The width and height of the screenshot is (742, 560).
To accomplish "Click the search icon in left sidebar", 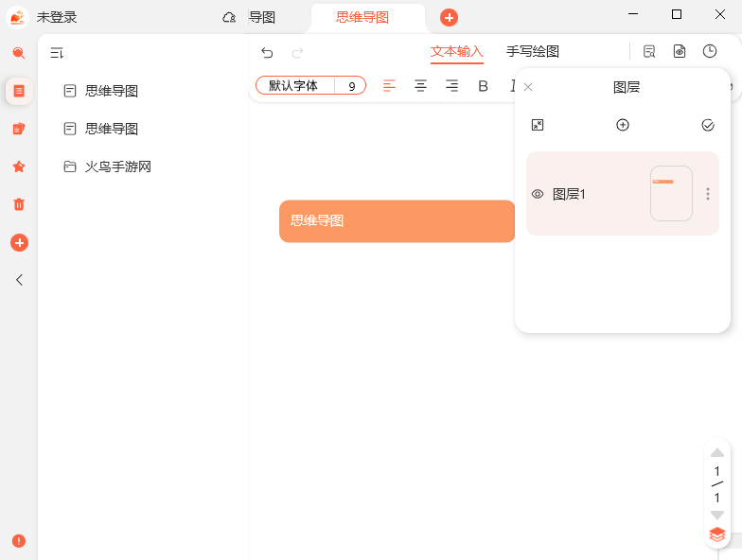I will (x=19, y=53).
